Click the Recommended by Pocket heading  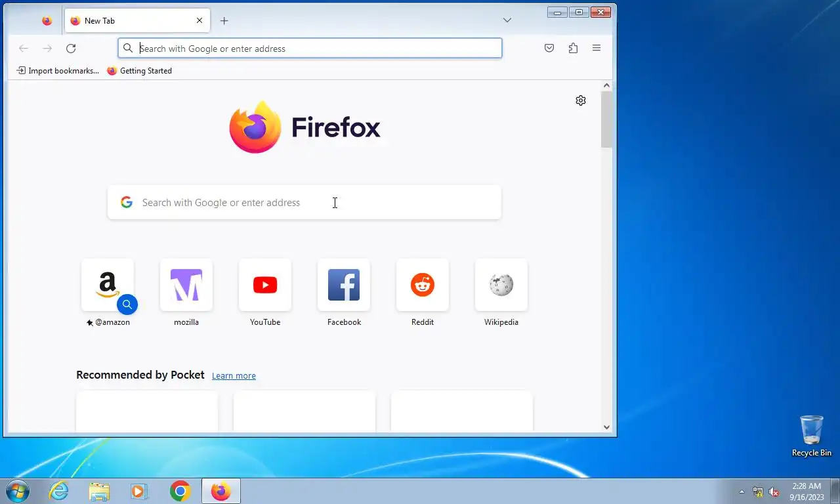click(140, 375)
